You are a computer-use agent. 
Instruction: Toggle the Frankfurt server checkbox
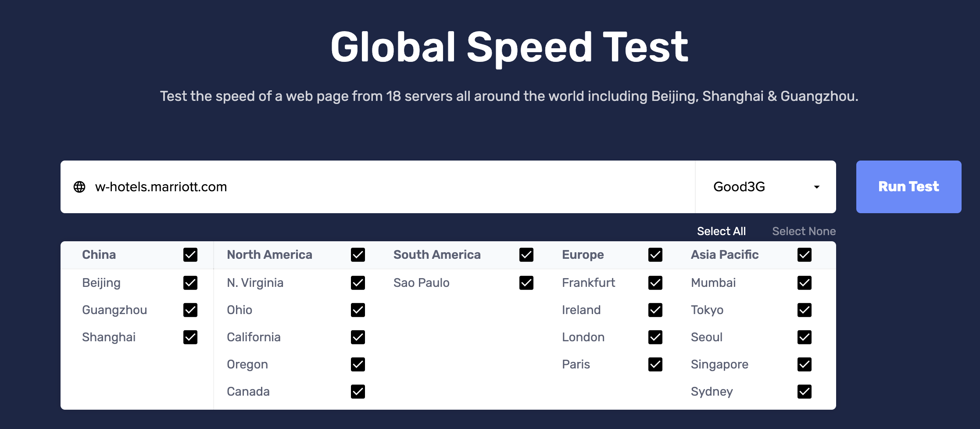click(655, 283)
